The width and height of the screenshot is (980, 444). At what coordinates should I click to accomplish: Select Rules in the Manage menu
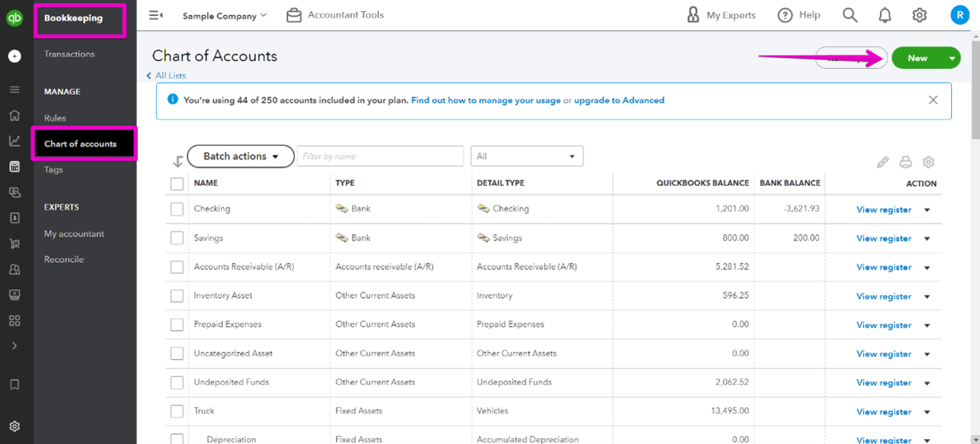pyautogui.click(x=55, y=119)
